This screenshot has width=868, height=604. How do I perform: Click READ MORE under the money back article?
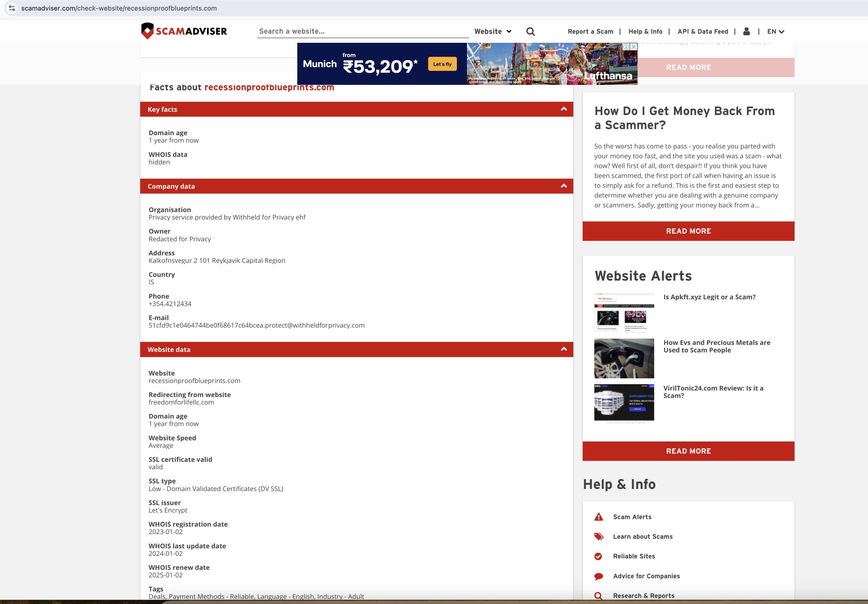point(688,231)
